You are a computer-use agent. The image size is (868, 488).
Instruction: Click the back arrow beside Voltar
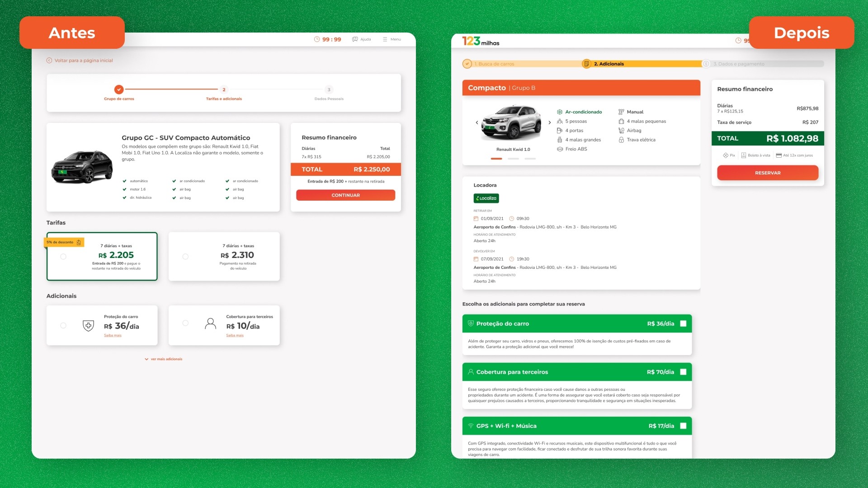pyautogui.click(x=49, y=61)
